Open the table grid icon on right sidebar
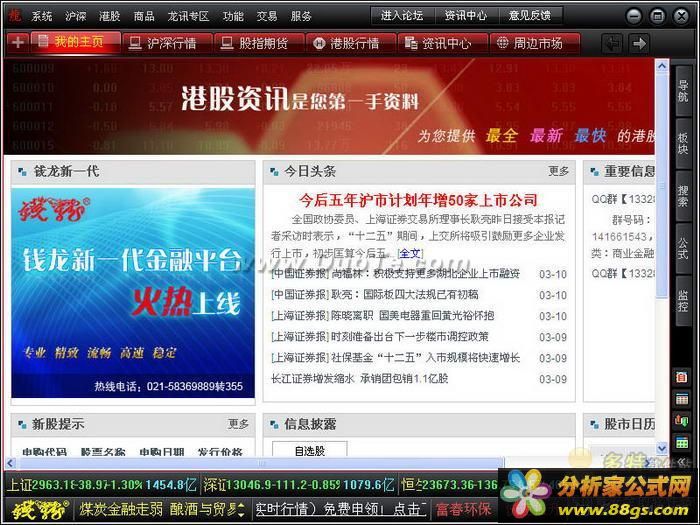This screenshot has height=525, width=700. click(682, 399)
